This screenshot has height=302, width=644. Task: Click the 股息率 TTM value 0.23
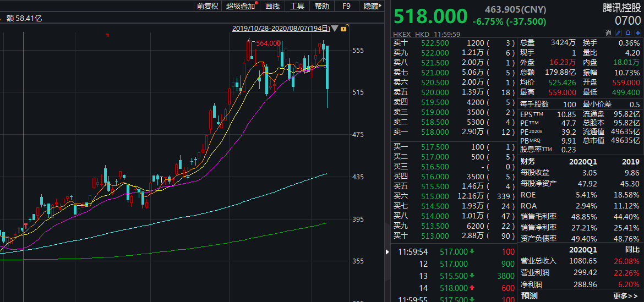pos(568,150)
